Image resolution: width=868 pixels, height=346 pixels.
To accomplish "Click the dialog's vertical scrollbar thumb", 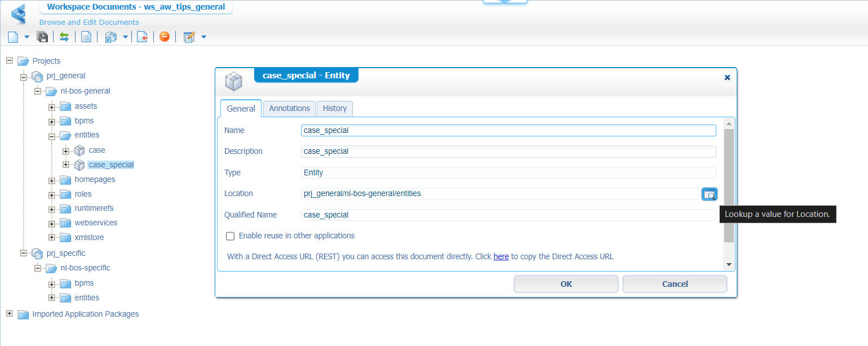I will click(x=729, y=186).
